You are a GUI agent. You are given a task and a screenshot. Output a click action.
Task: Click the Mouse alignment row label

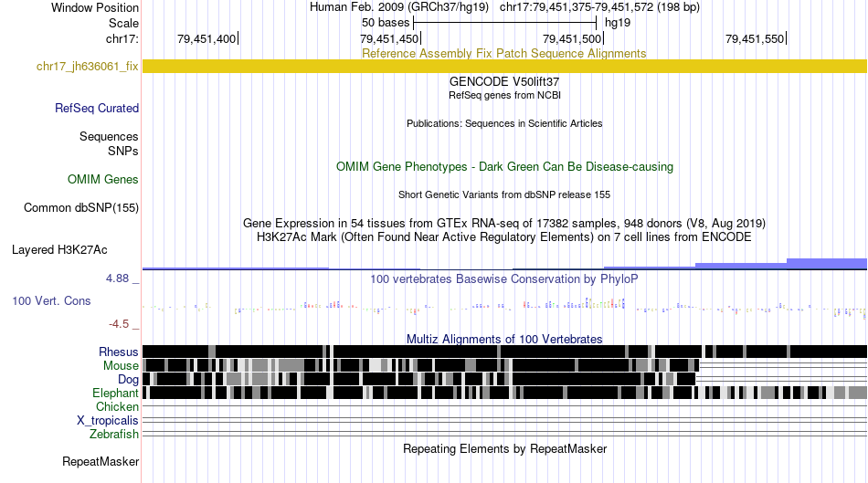tap(121, 366)
